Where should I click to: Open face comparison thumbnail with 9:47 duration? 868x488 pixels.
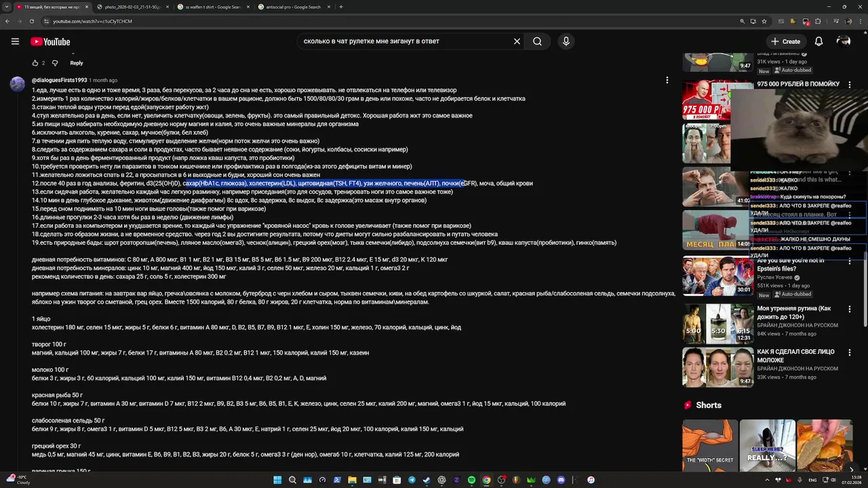coord(717,367)
